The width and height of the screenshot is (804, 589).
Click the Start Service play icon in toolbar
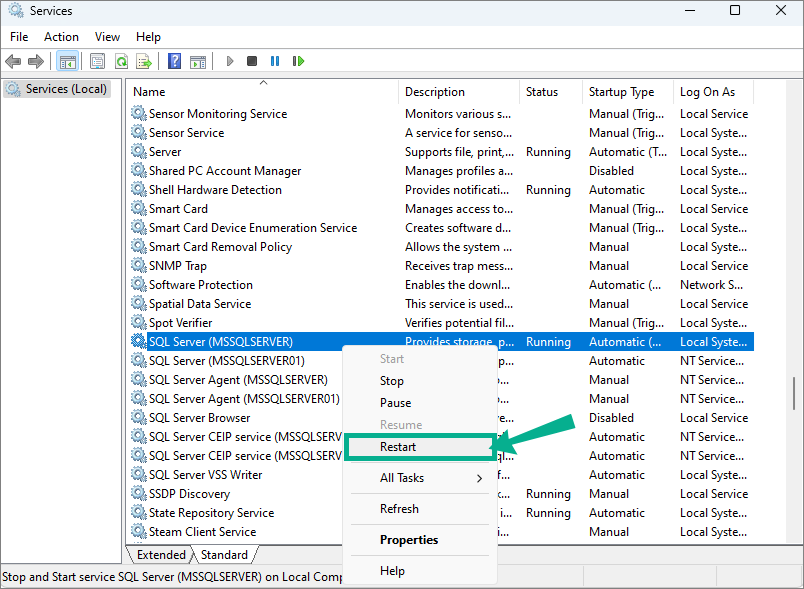click(x=230, y=62)
